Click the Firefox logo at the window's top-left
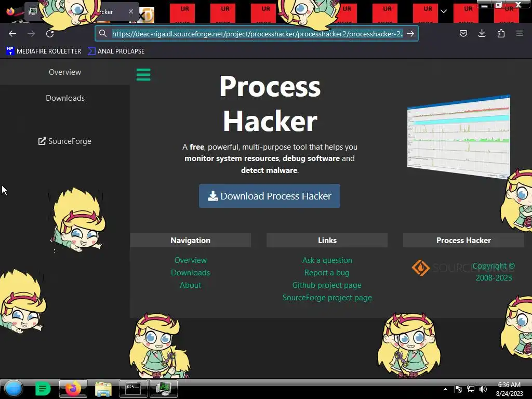This screenshot has height=399, width=532. tap(10, 11)
